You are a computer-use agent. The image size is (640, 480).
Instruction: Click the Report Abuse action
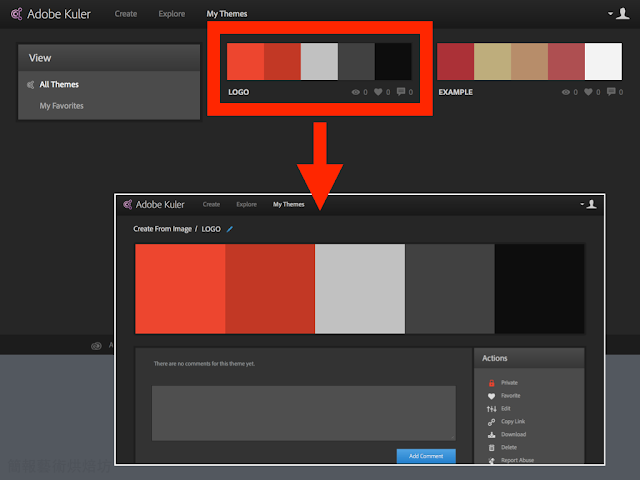pos(517,460)
